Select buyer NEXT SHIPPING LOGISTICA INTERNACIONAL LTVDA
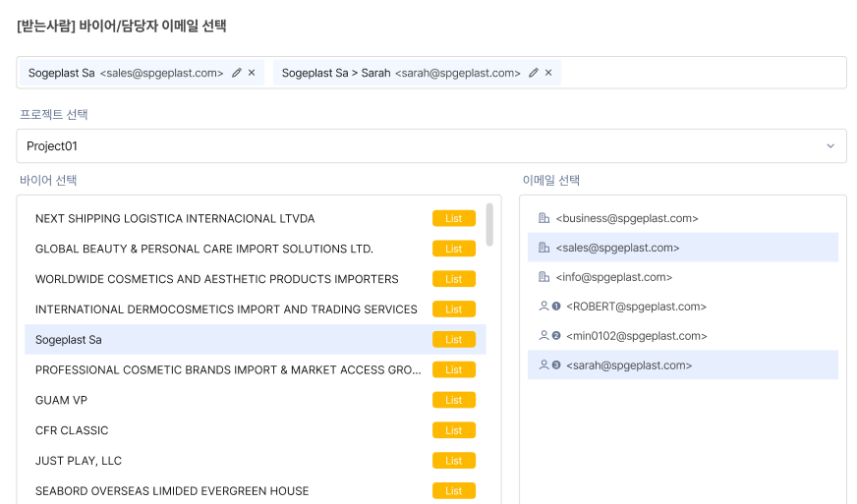 pyautogui.click(x=175, y=218)
